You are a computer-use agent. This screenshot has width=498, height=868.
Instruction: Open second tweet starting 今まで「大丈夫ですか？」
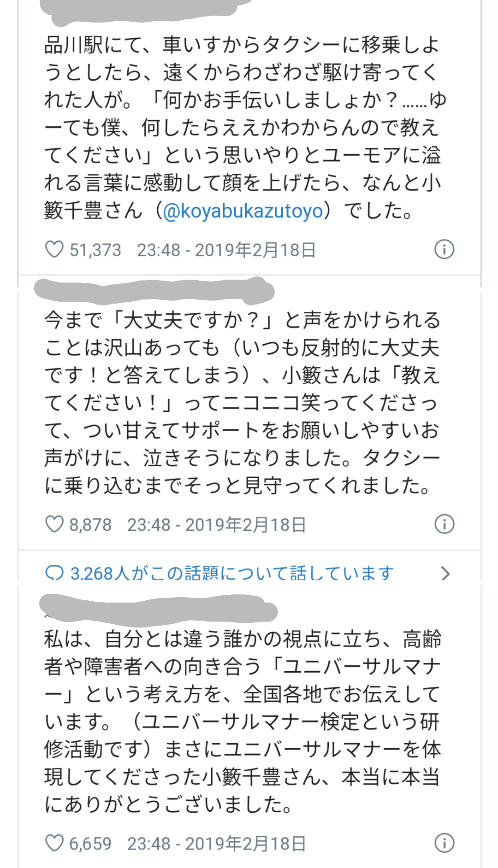click(x=243, y=402)
